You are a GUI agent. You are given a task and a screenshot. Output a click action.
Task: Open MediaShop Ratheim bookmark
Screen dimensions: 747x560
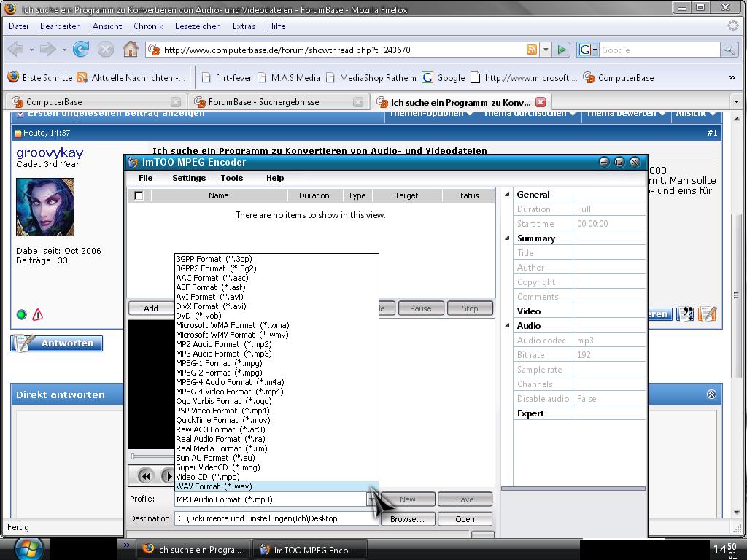371,77
